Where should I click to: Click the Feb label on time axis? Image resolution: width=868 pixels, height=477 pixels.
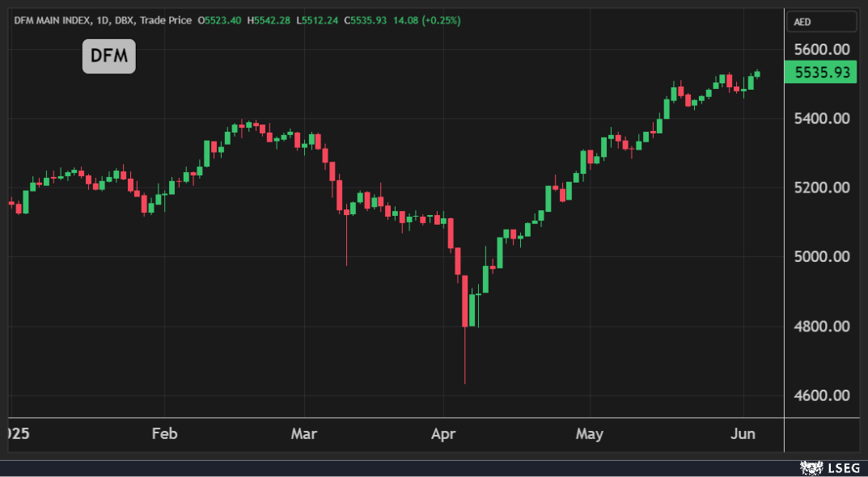coord(164,433)
